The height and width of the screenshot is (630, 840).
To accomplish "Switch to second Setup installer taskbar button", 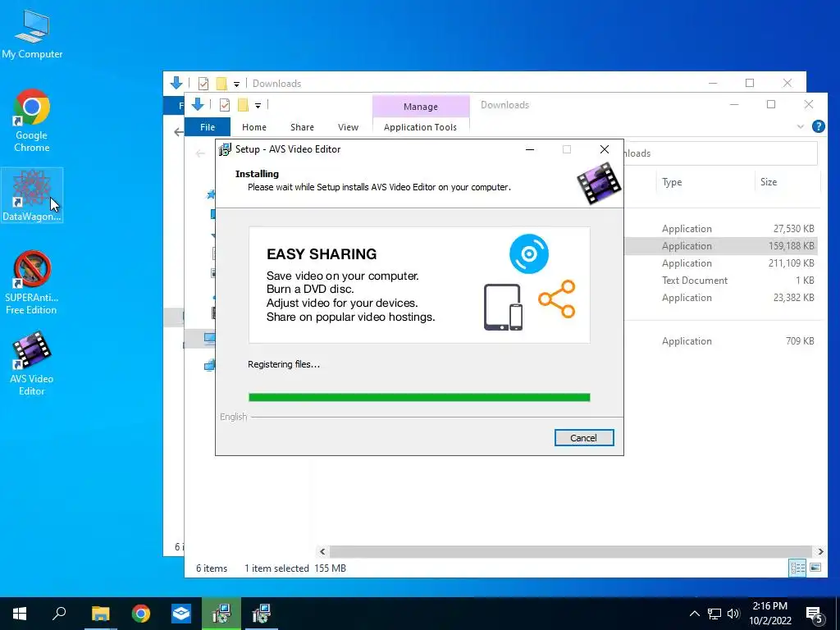I will 262,614.
